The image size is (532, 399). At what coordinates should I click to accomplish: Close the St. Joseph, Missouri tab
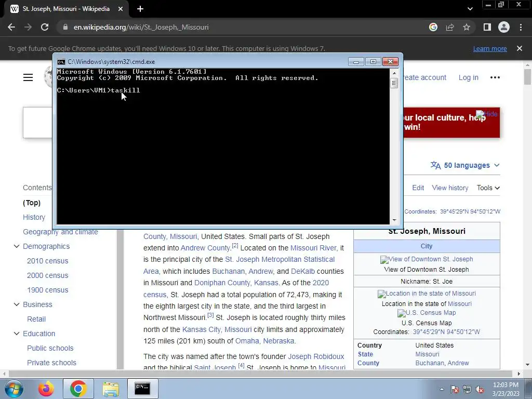tap(121, 9)
